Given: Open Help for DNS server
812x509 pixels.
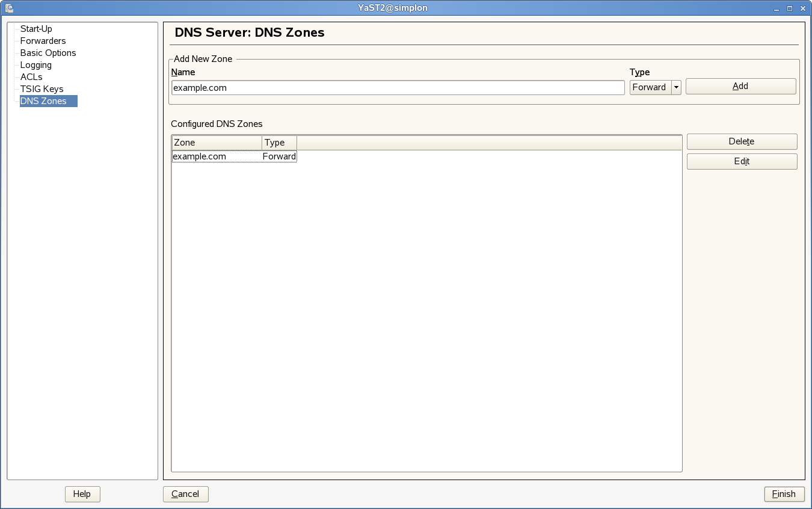Looking at the screenshot, I should point(82,494).
